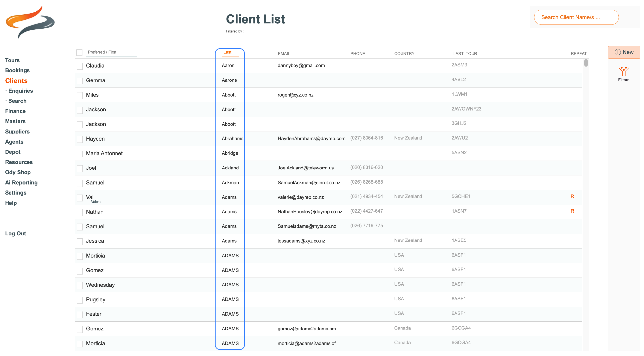The image size is (644, 356).
Task: Select the checkbox for Hayden Abrahams
Action: 79,139
